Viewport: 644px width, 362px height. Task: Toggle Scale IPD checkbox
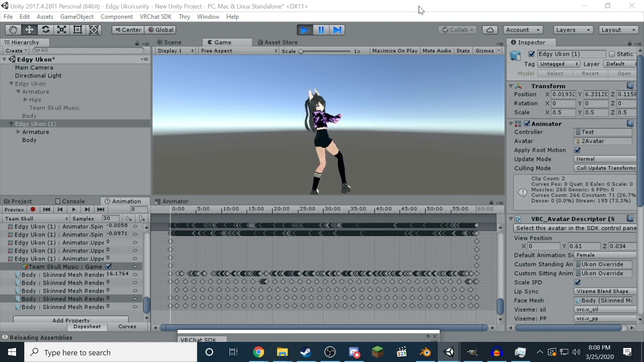pyautogui.click(x=578, y=283)
